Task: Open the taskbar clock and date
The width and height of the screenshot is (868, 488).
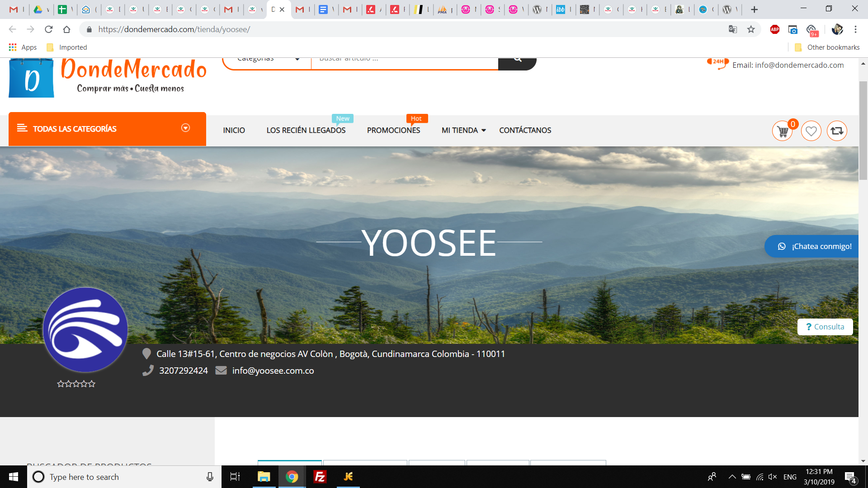Action: tap(819, 477)
